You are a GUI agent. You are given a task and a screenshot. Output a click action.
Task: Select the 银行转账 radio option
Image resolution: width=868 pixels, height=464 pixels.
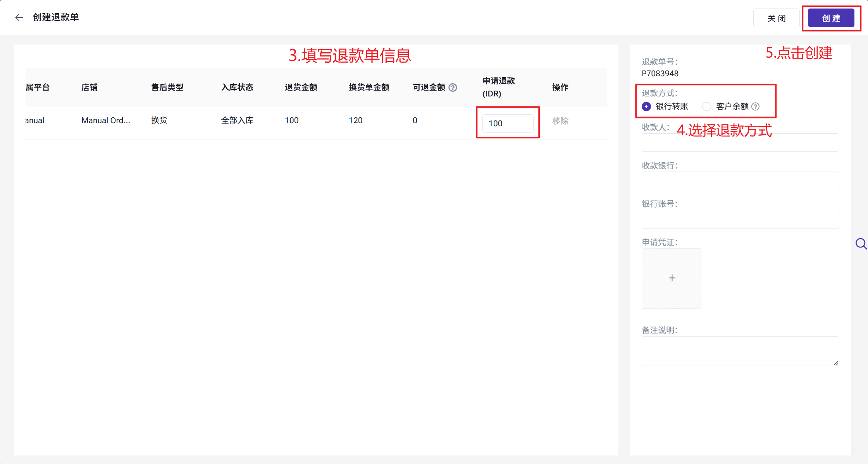pyautogui.click(x=646, y=107)
